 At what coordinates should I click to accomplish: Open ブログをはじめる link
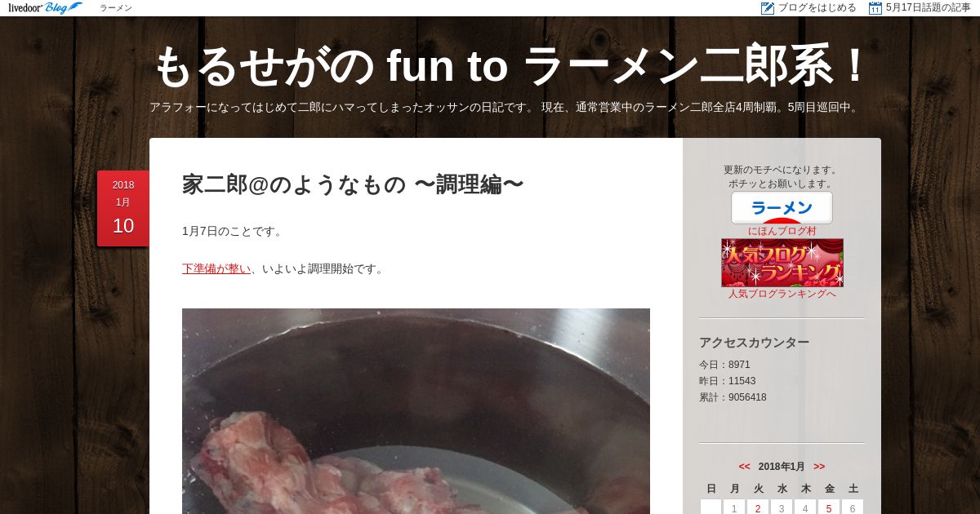point(817,8)
